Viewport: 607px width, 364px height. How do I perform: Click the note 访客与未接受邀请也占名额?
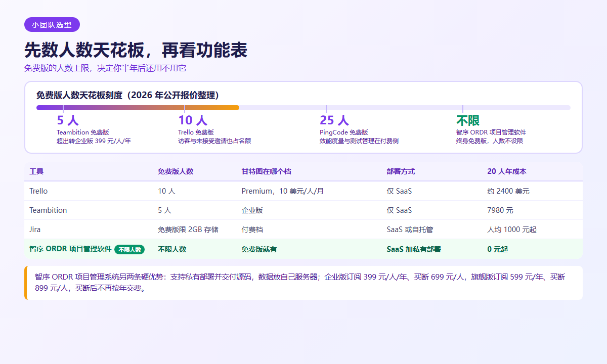click(214, 141)
